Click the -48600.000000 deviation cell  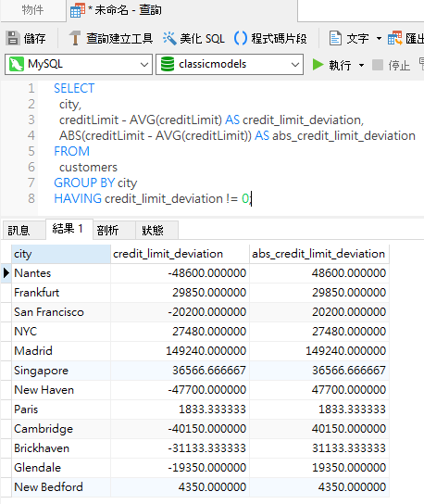tap(180, 273)
